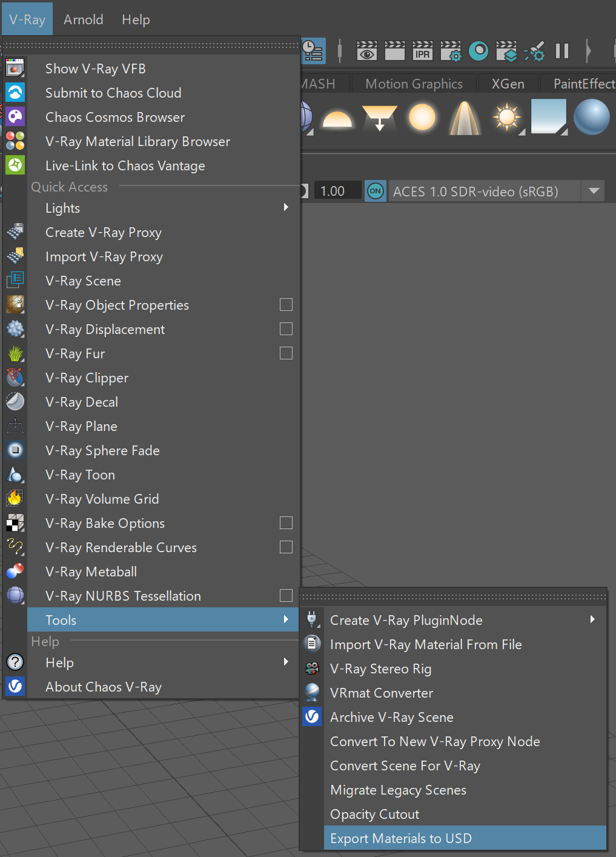Expand the Create V-Ray PluginNode submenu
The image size is (616, 857).
point(465,620)
